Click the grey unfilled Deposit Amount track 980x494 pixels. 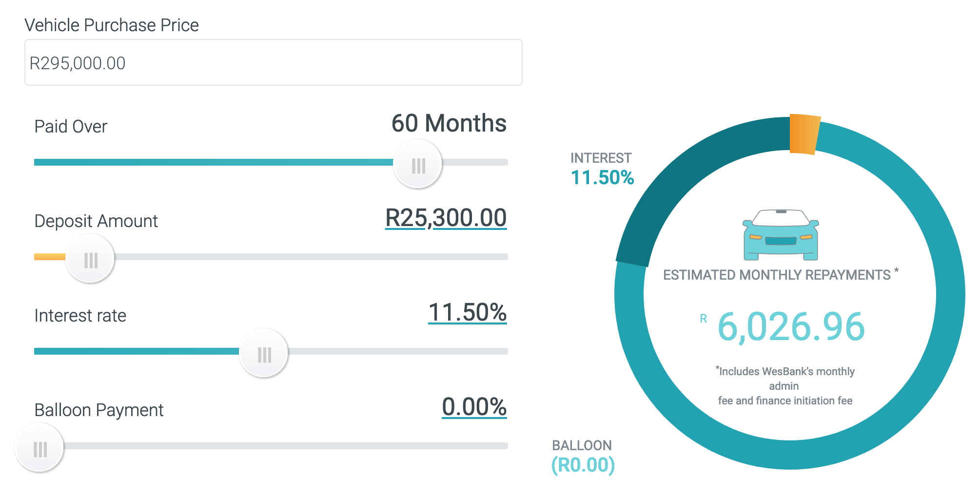312,257
